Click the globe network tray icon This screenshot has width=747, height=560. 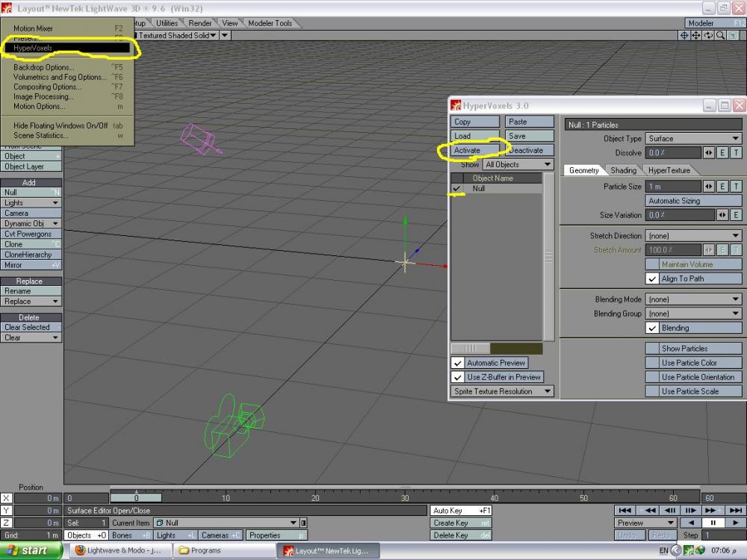pyautogui.click(x=699, y=550)
